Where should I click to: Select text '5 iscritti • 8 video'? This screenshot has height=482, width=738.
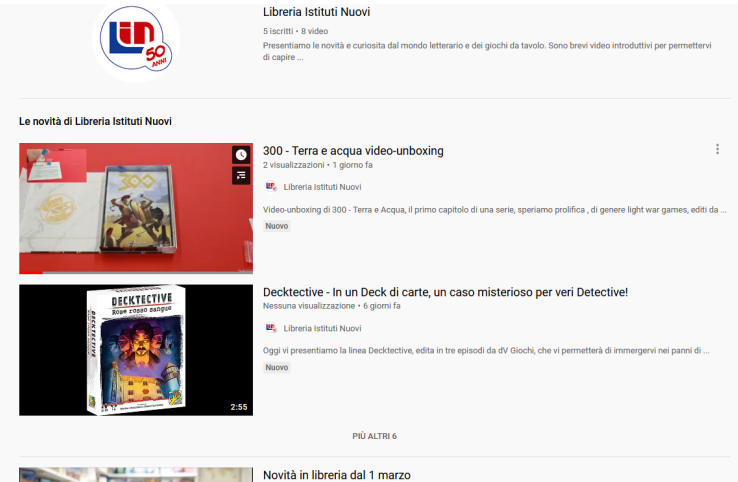coord(296,31)
